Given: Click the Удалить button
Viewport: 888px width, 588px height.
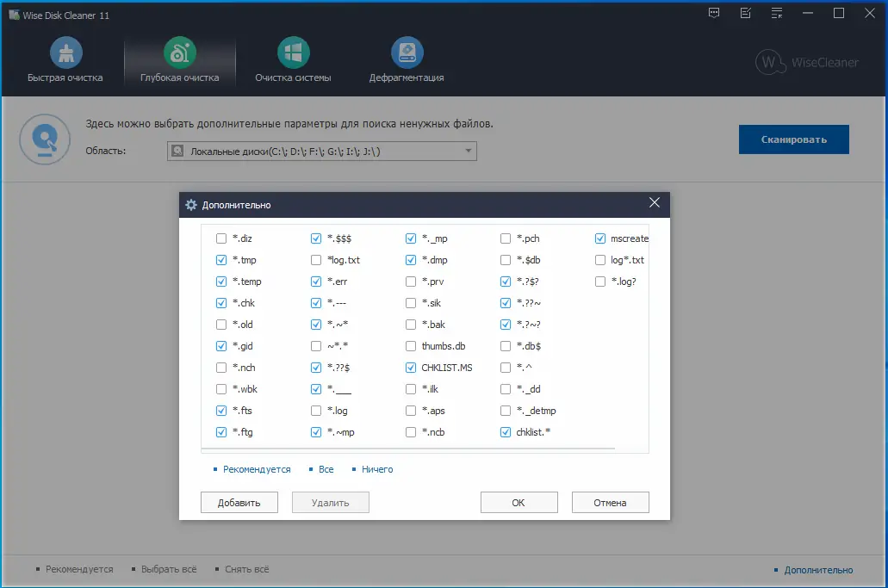Looking at the screenshot, I should (x=330, y=503).
